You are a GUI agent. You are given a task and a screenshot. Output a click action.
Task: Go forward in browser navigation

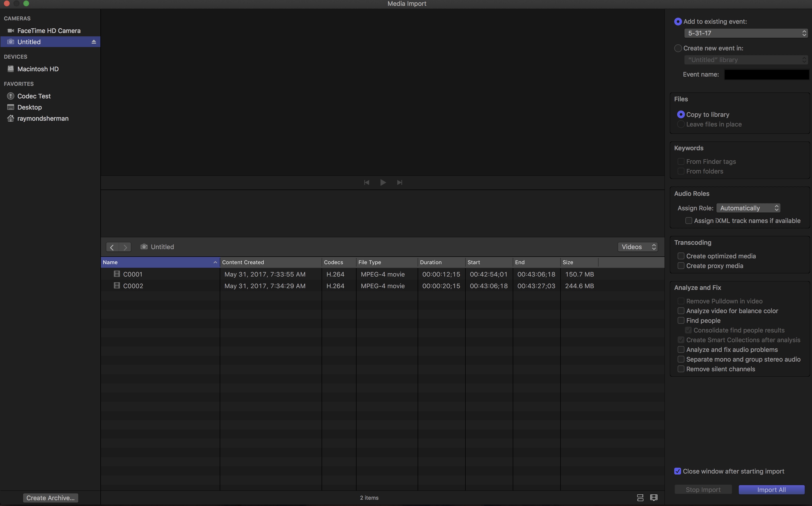125,247
